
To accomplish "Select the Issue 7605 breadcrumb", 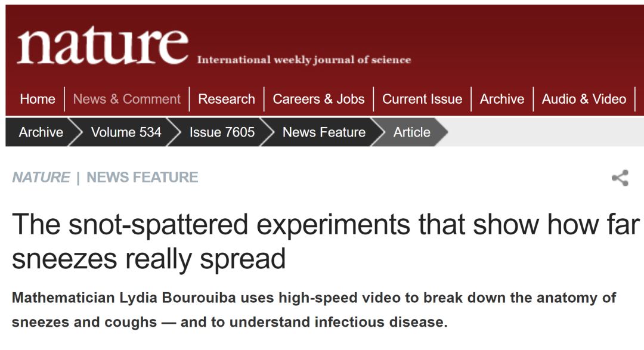I will 222,132.
